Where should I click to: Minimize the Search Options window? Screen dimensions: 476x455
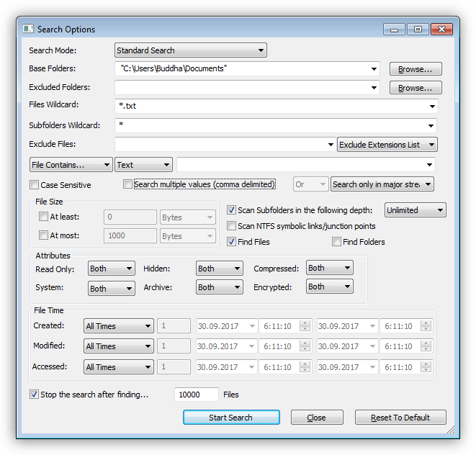click(394, 29)
